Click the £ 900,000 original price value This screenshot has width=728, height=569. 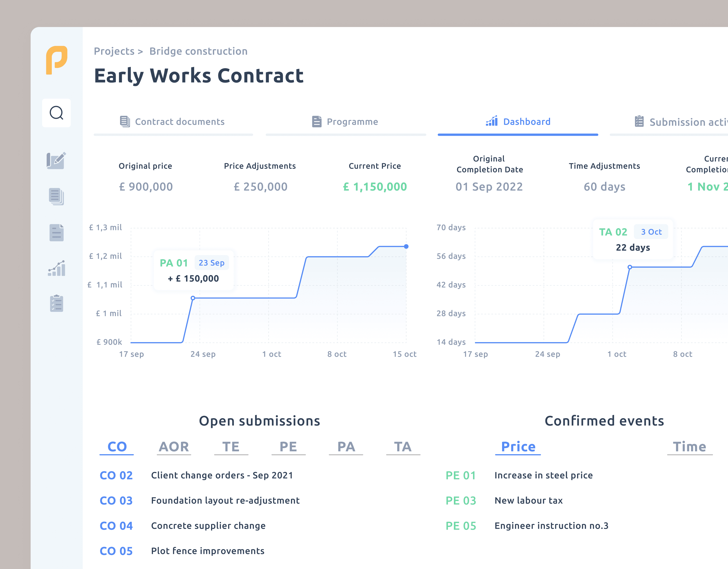click(x=146, y=187)
